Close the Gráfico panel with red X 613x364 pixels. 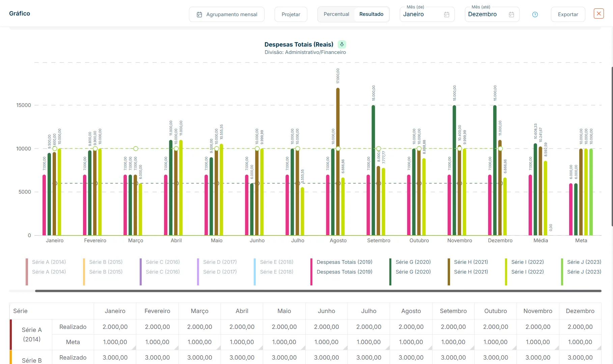click(599, 13)
